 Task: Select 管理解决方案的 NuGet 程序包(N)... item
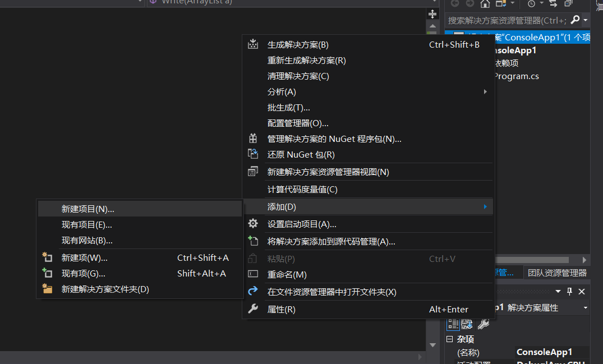pos(368,139)
